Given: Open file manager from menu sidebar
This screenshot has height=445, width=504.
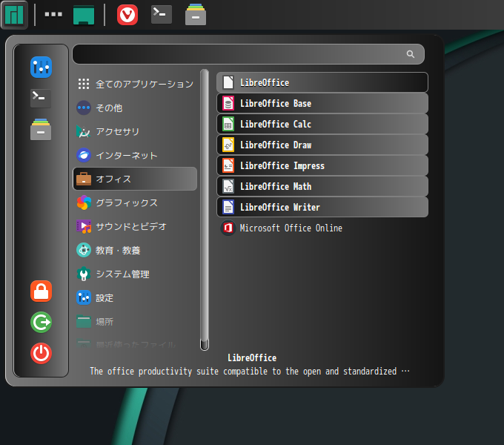Looking at the screenshot, I should 41,129.
